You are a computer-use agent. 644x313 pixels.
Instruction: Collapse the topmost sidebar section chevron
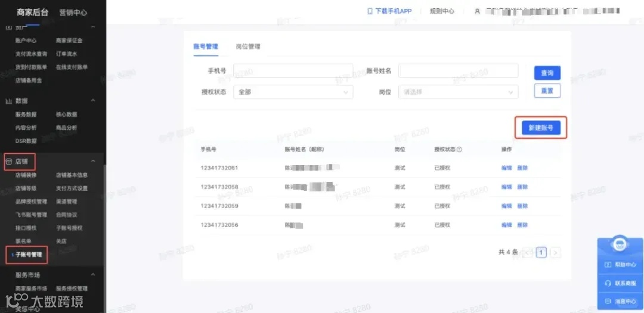point(93,27)
